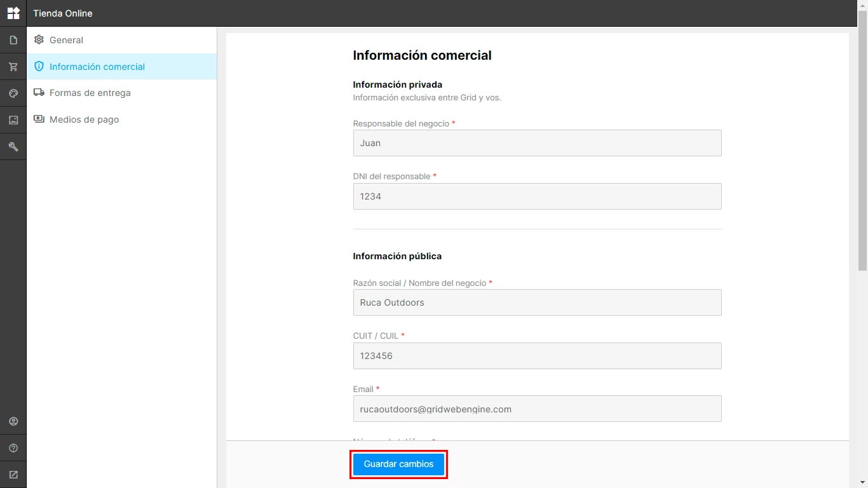Viewport: 868px width, 488px height.
Task: Open the wrench tools icon in left rail
Action: (13, 147)
